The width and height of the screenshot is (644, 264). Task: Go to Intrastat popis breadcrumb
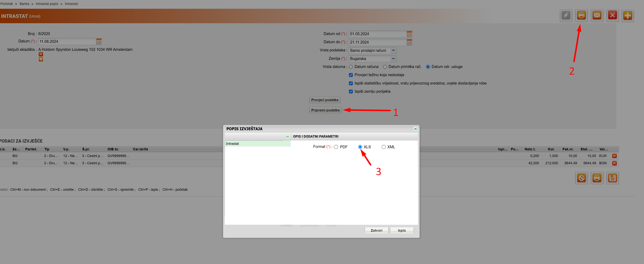point(47,4)
